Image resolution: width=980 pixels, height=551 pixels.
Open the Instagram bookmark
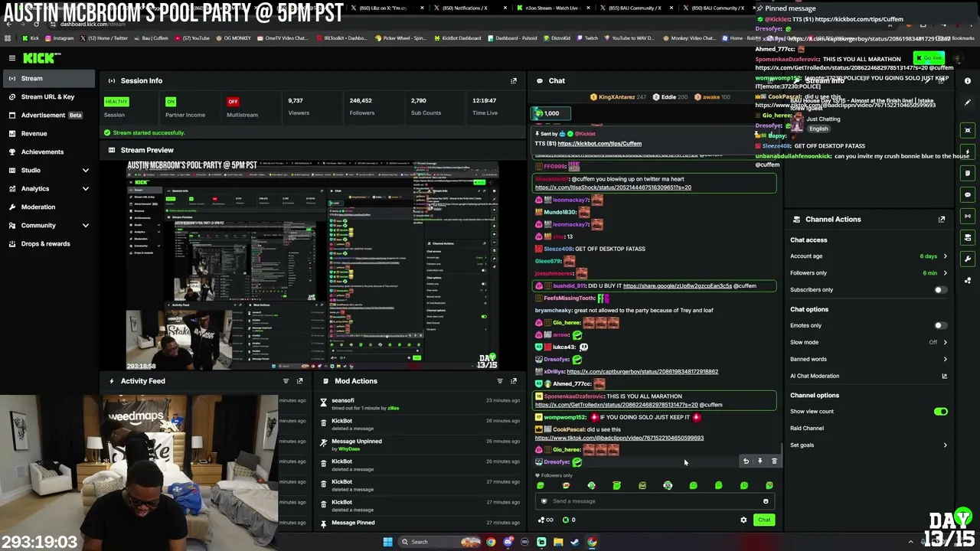(x=59, y=38)
